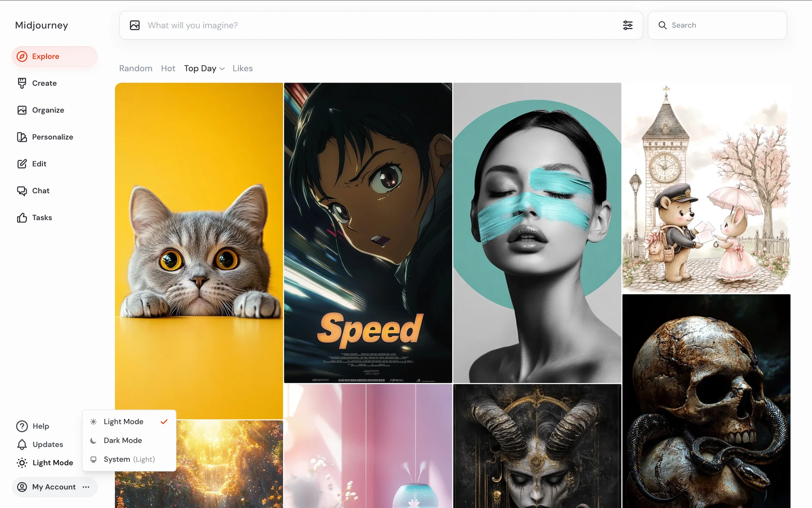This screenshot has height=508, width=812.
Task: Open the Help link
Action: (x=41, y=426)
